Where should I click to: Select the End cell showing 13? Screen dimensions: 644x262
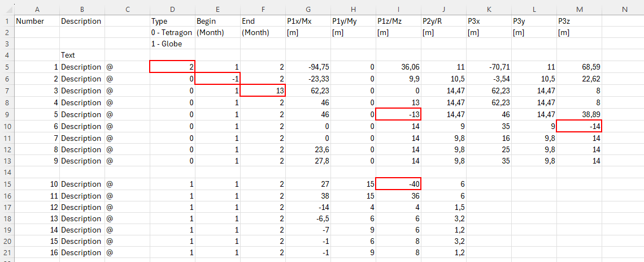tap(263, 91)
